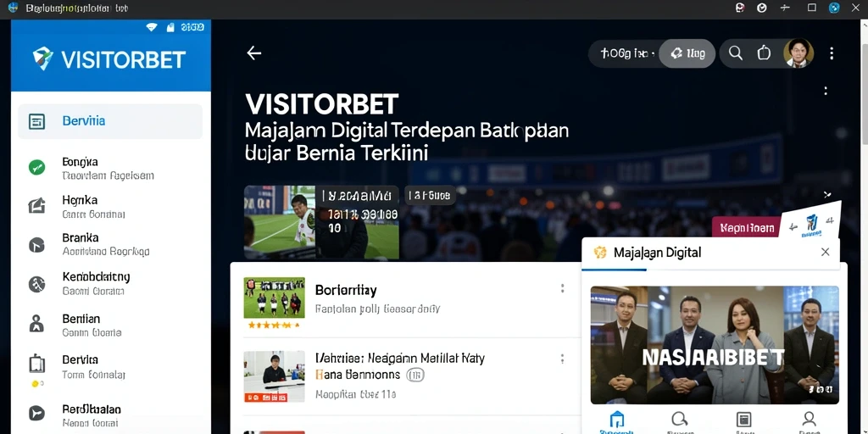Click the green check icon beside Bongka
Screen dimensions: 868x434
pos(36,167)
